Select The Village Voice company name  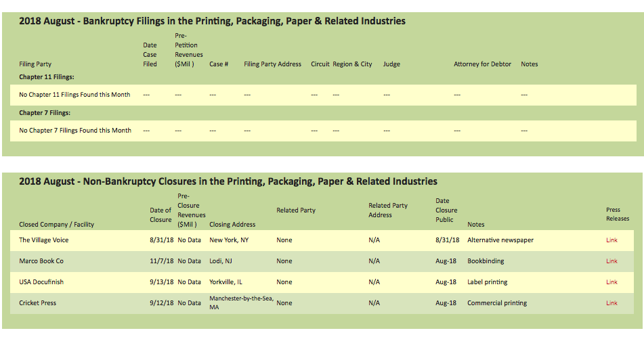[43, 240]
